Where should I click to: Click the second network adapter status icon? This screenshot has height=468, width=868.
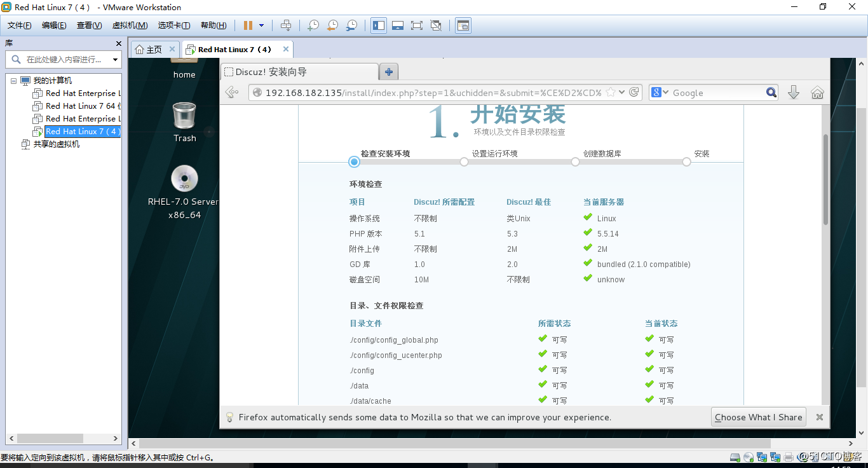point(775,457)
